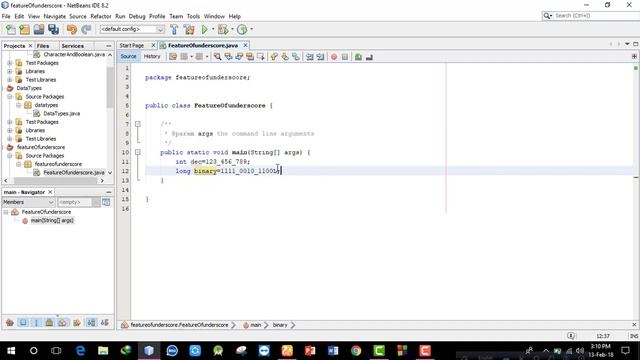640x360 pixels.
Task: Open Google Chrome from the taskbar
Action: click(356, 351)
